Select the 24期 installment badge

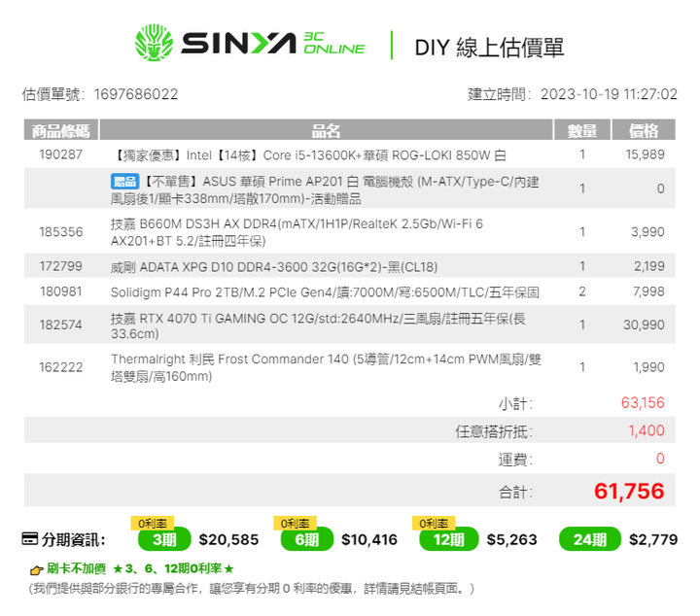(590, 539)
